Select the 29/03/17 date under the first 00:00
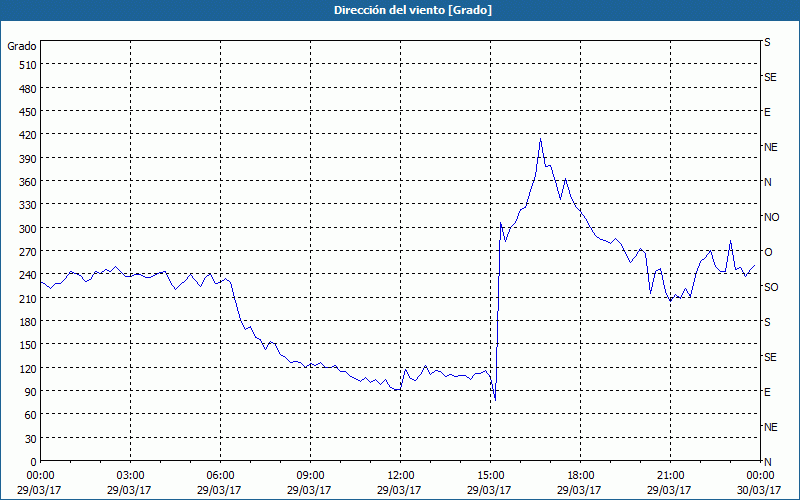800x500 pixels. [x=39, y=490]
